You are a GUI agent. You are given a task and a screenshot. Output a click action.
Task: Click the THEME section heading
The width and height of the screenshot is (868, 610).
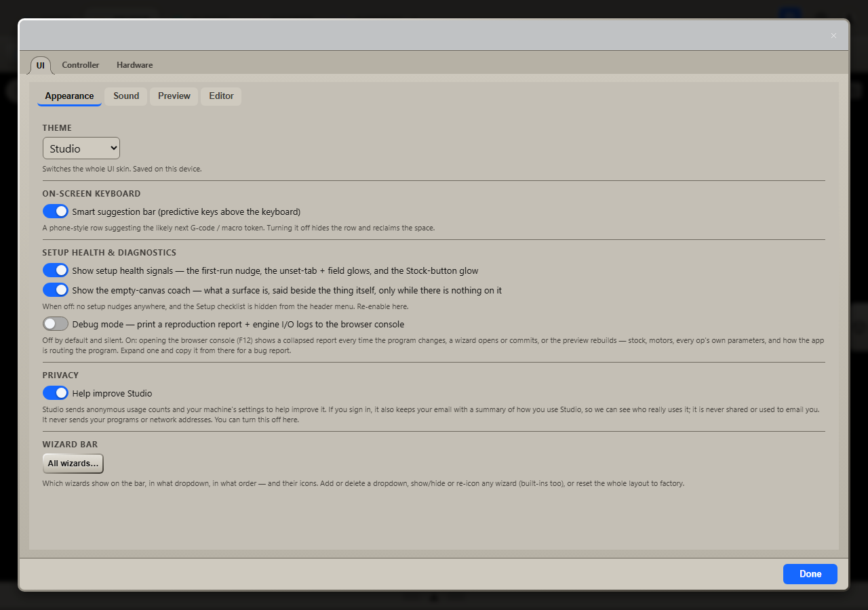point(57,128)
